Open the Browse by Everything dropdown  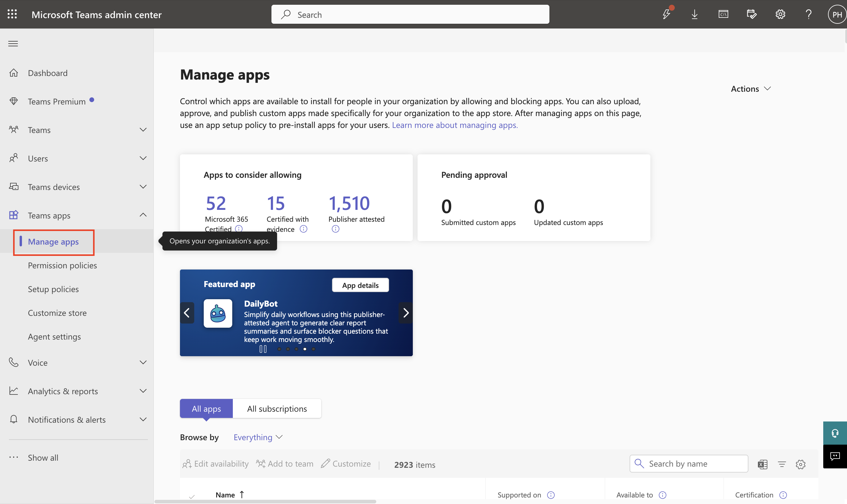pyautogui.click(x=258, y=437)
